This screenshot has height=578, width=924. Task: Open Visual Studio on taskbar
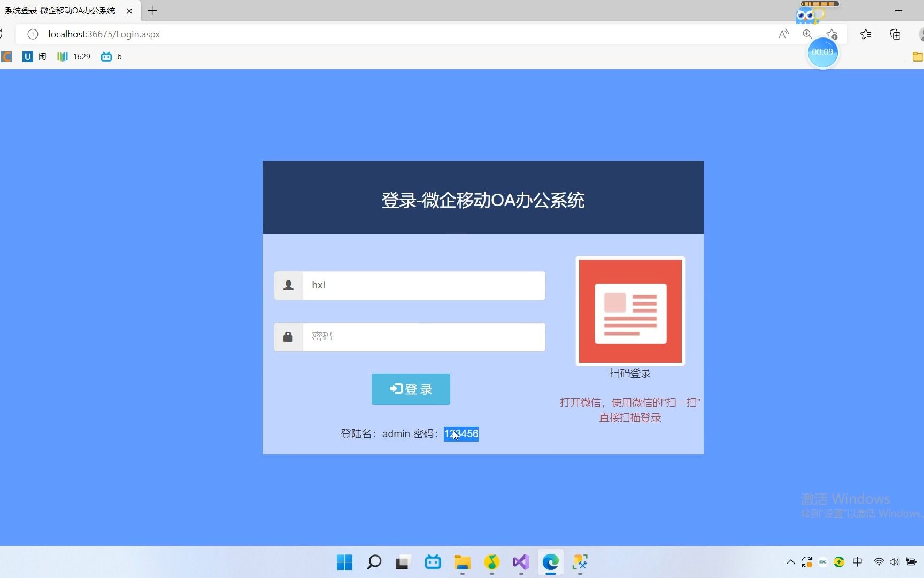[521, 562]
